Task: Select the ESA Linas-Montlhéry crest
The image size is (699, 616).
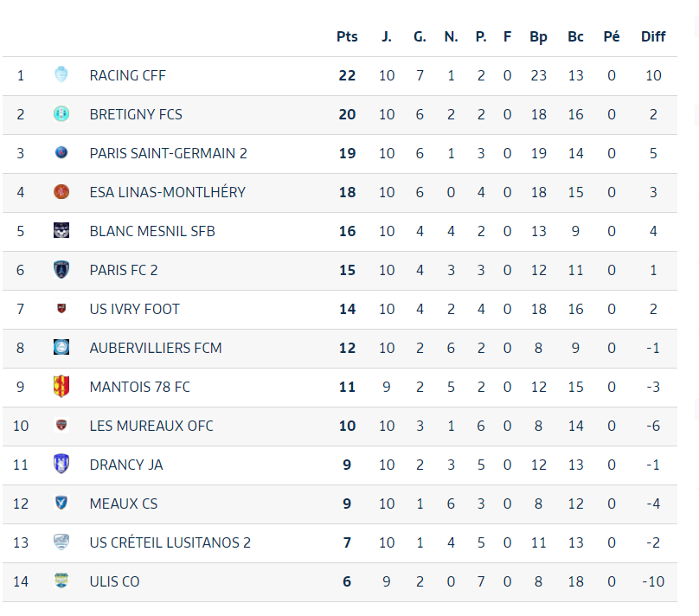Action: point(61,192)
